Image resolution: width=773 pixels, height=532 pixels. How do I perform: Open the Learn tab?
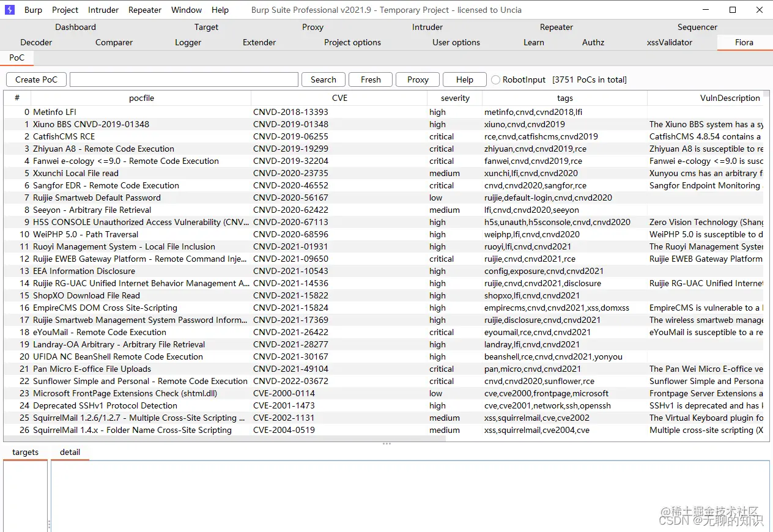pos(533,42)
